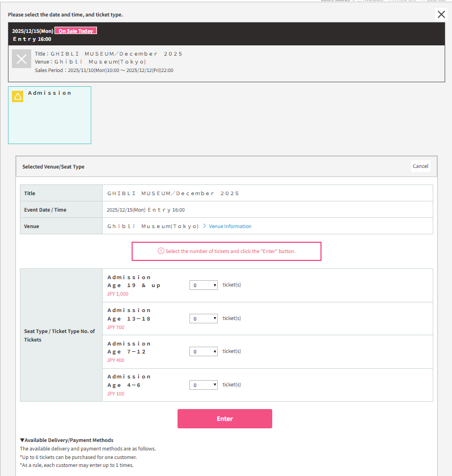This screenshot has height=476, width=452.
Task: Click the pink Enter button
Action: 225,419
